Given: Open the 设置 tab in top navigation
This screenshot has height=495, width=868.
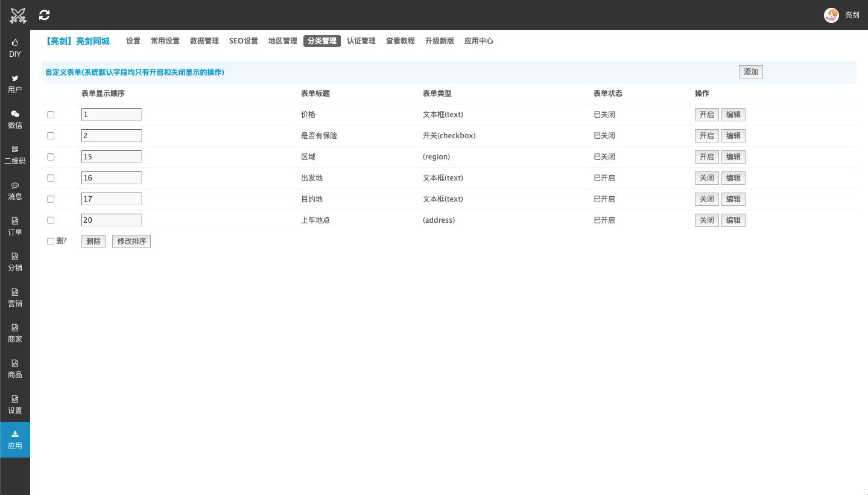Looking at the screenshot, I should coord(133,41).
